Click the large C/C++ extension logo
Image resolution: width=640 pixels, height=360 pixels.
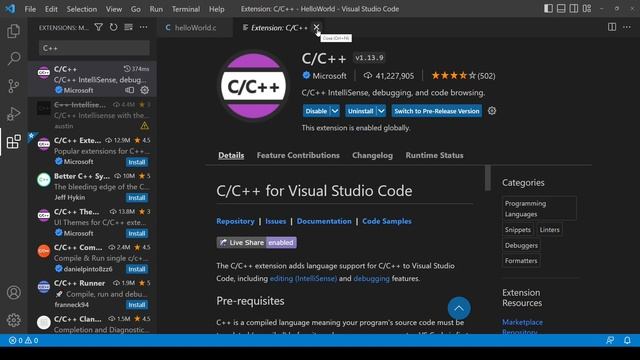pos(253,86)
